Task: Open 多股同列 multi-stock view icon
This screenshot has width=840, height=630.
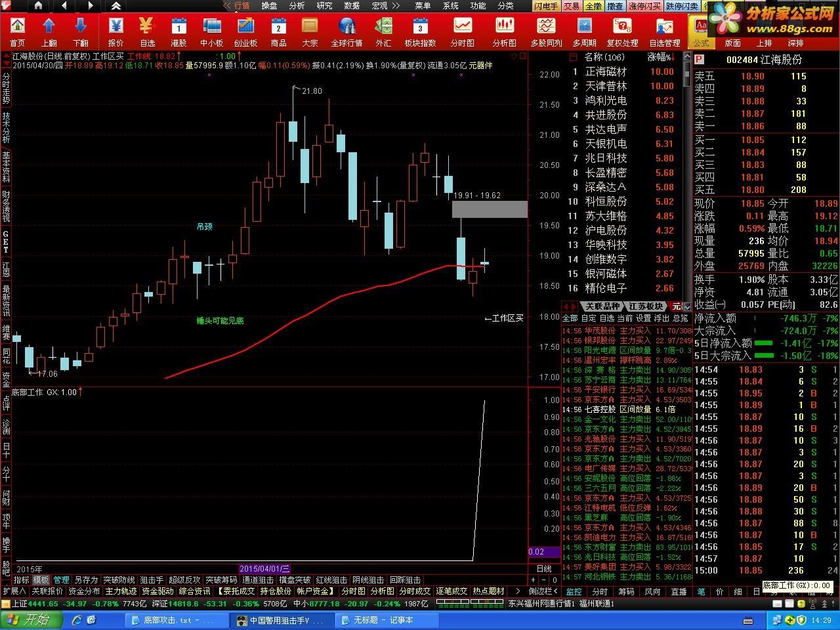Action: (x=546, y=31)
